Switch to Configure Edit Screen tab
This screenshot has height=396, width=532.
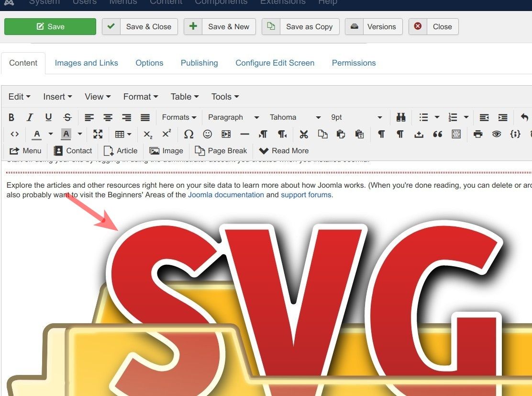[x=275, y=63]
